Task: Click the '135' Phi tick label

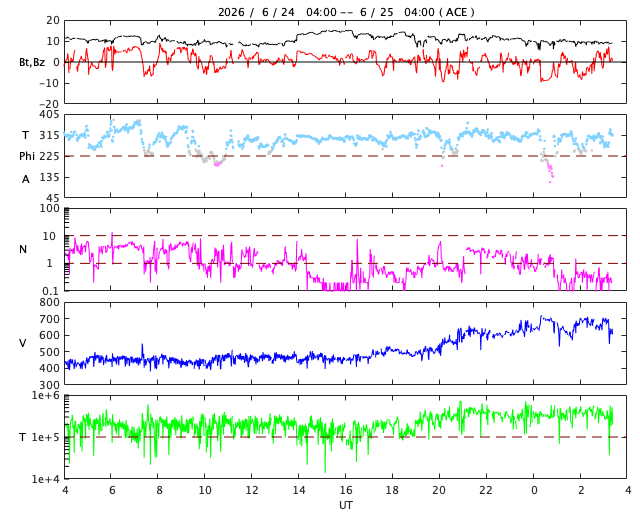Action: [x=49, y=178]
